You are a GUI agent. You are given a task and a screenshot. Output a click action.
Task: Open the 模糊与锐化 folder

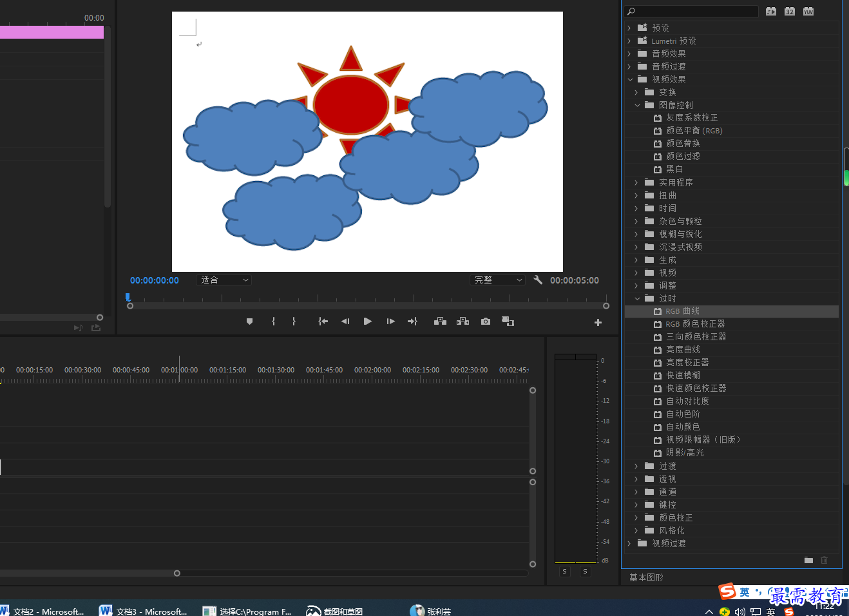(680, 234)
